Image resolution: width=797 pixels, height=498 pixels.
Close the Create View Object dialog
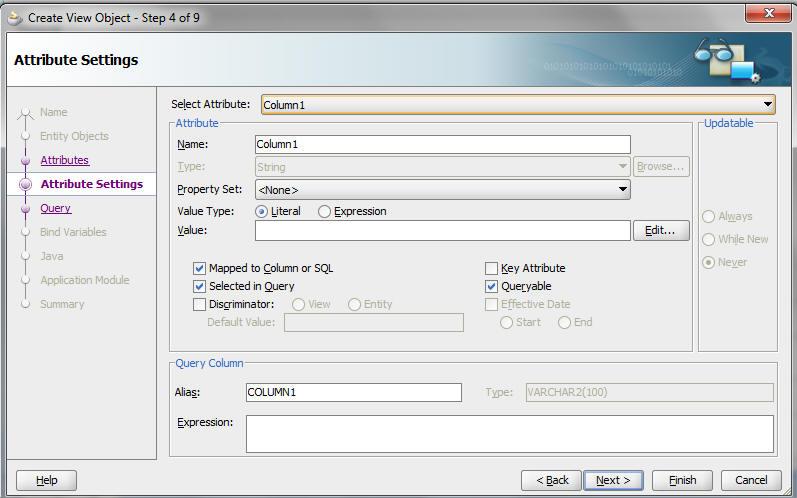(x=768, y=14)
